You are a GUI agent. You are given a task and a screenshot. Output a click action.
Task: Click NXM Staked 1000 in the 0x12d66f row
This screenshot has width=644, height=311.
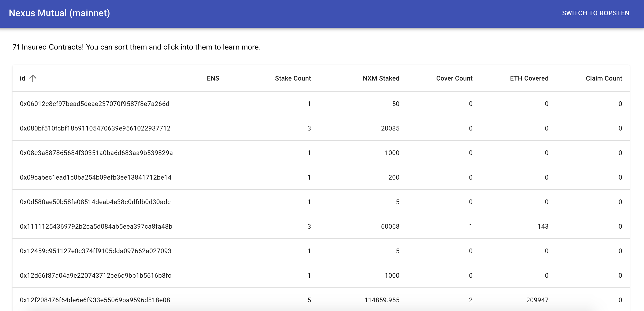pyautogui.click(x=392, y=275)
